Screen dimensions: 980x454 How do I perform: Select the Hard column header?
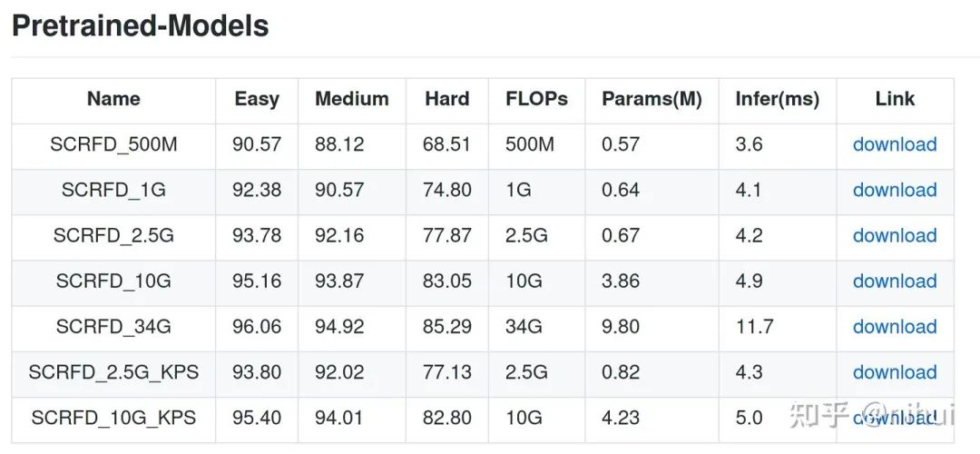(446, 99)
